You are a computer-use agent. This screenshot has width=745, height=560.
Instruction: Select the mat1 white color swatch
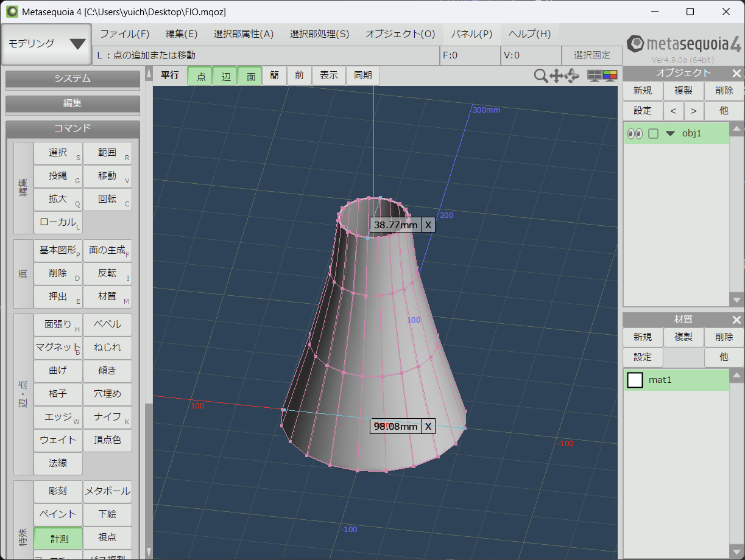pyautogui.click(x=635, y=380)
